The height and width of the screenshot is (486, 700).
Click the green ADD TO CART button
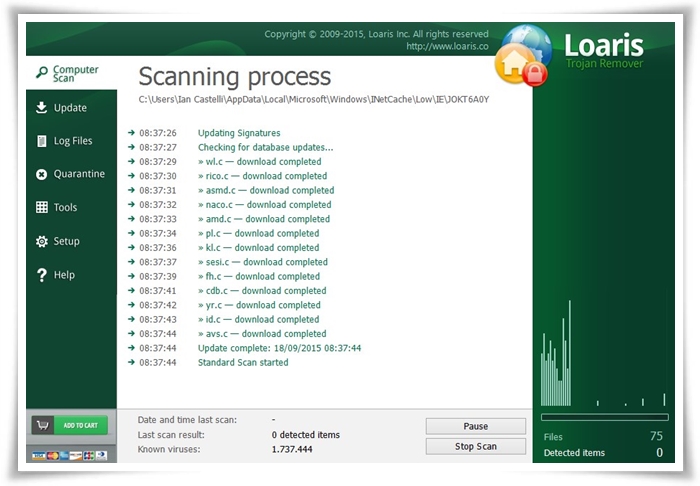[x=80, y=425]
